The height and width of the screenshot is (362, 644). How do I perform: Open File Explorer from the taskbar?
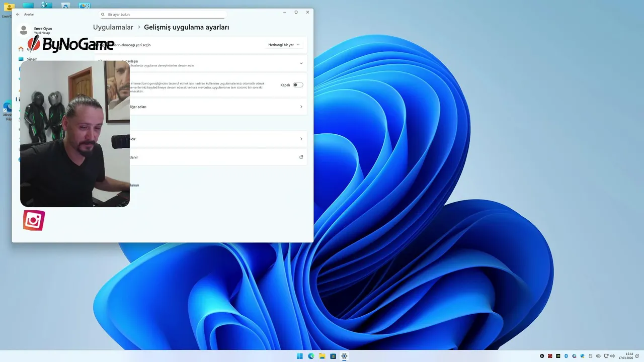coord(322,356)
